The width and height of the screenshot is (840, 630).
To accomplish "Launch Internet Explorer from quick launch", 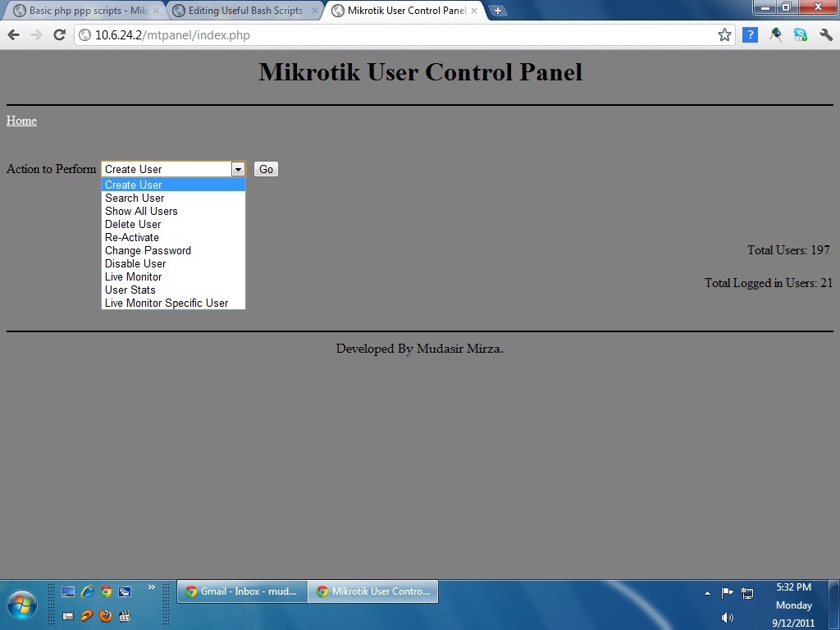I will point(87,591).
